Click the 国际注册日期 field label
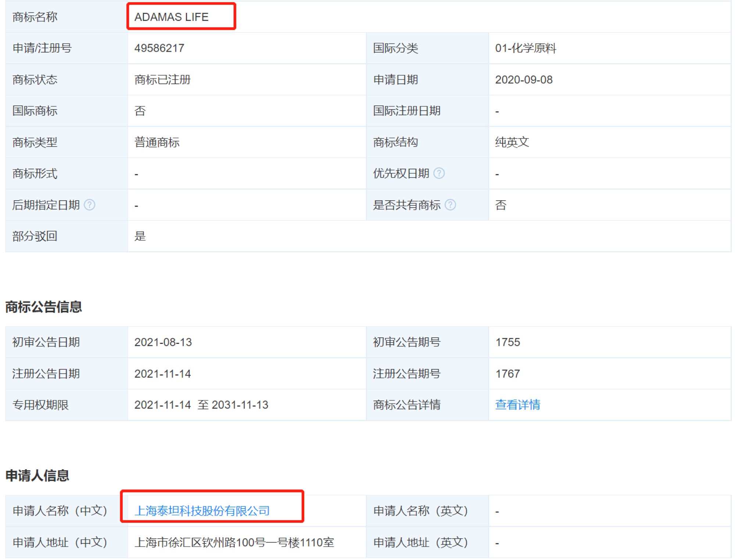 tap(407, 111)
